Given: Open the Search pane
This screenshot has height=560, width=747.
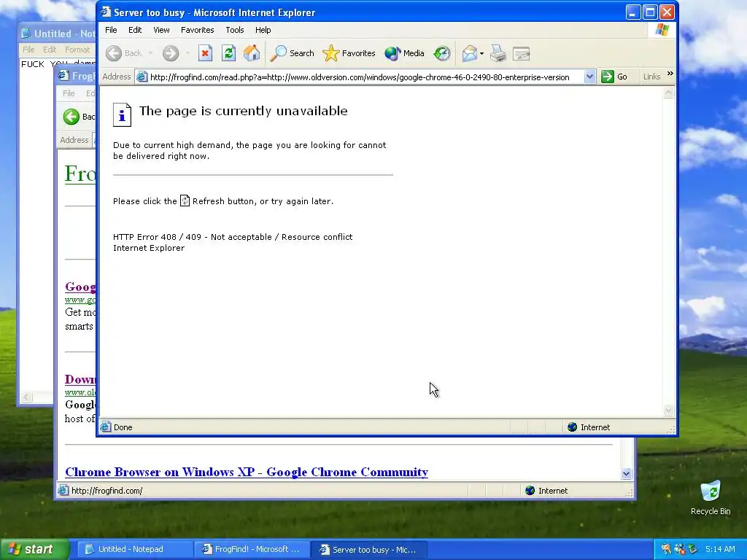Looking at the screenshot, I should click(292, 53).
